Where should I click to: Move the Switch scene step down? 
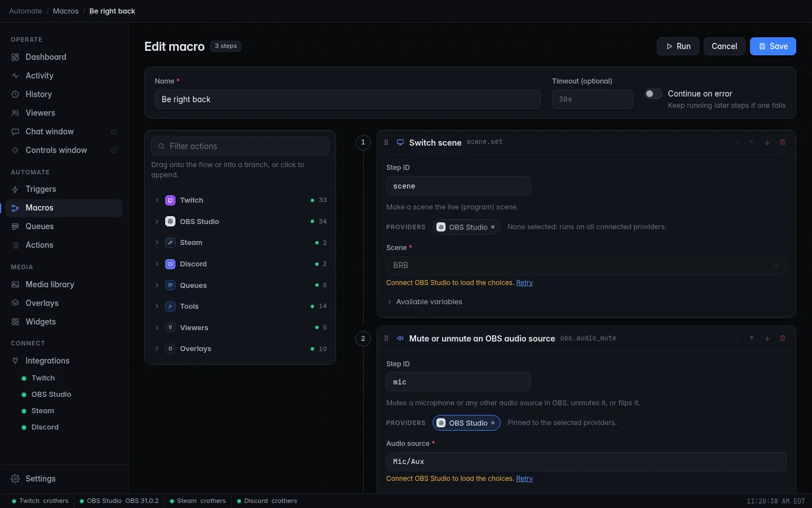(767, 142)
